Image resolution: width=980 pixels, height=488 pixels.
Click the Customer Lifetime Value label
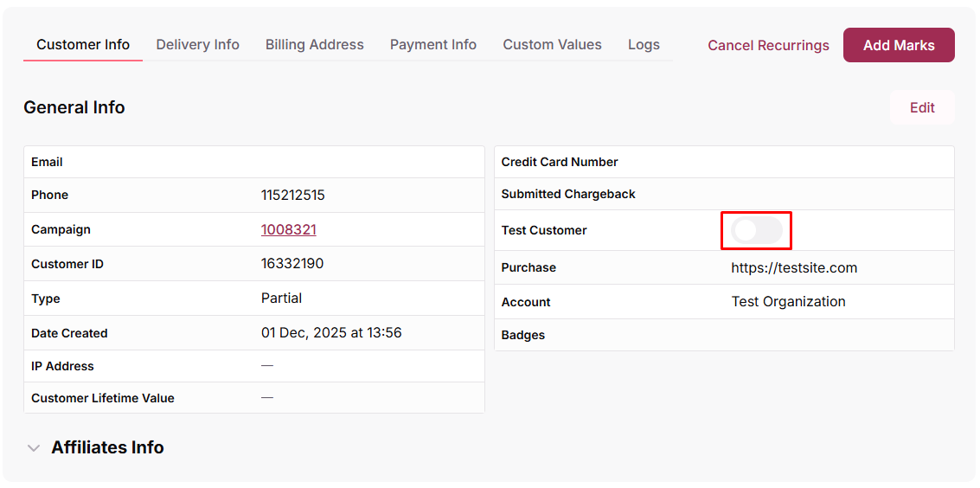pos(103,398)
